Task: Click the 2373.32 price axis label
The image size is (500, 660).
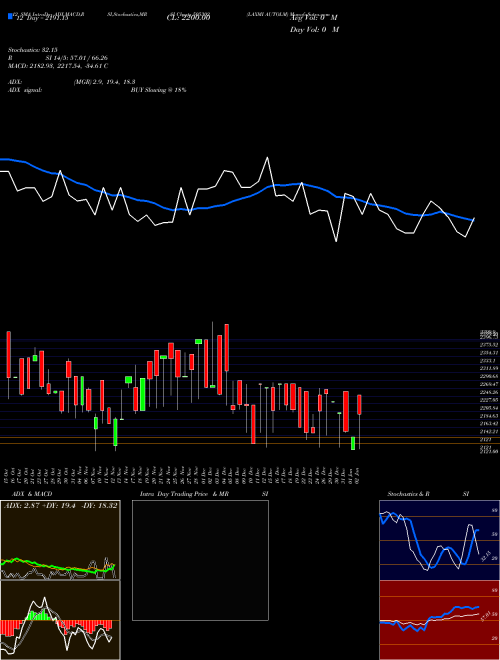Action: [489, 345]
